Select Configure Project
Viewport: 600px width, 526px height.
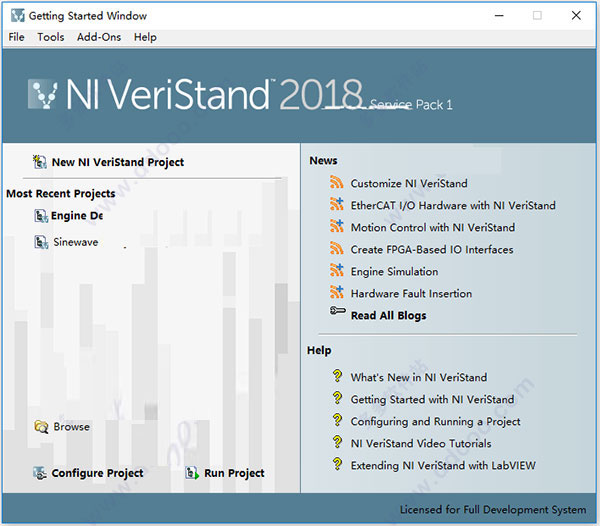pyautogui.click(x=98, y=473)
